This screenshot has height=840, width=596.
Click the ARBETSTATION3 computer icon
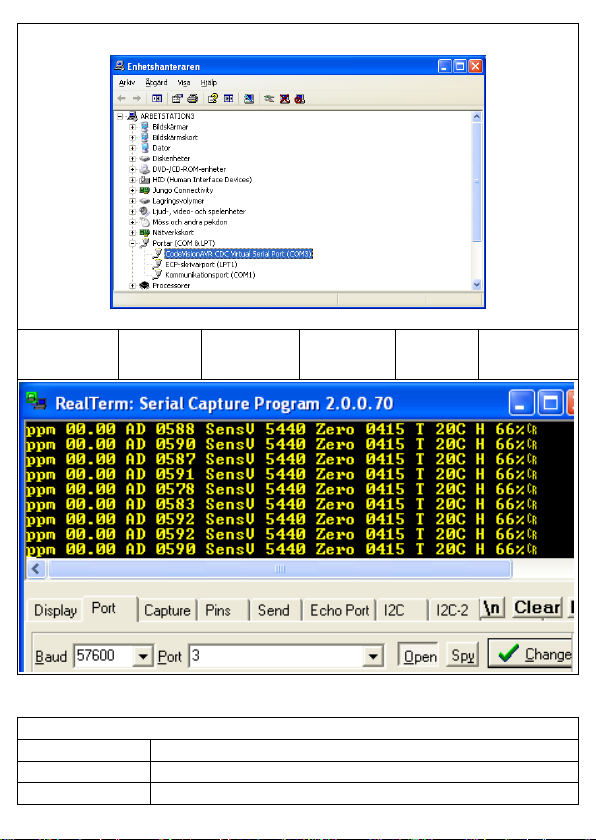132,116
